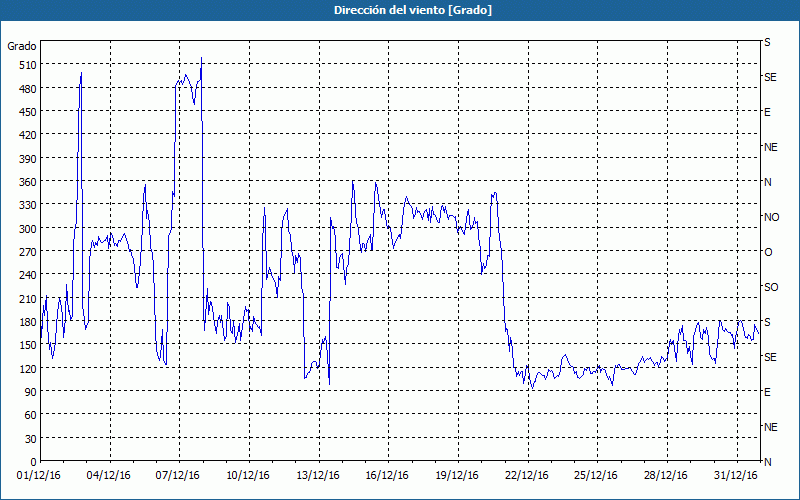Click the 31/12/16 date label
800x500 pixels.
pos(736,476)
